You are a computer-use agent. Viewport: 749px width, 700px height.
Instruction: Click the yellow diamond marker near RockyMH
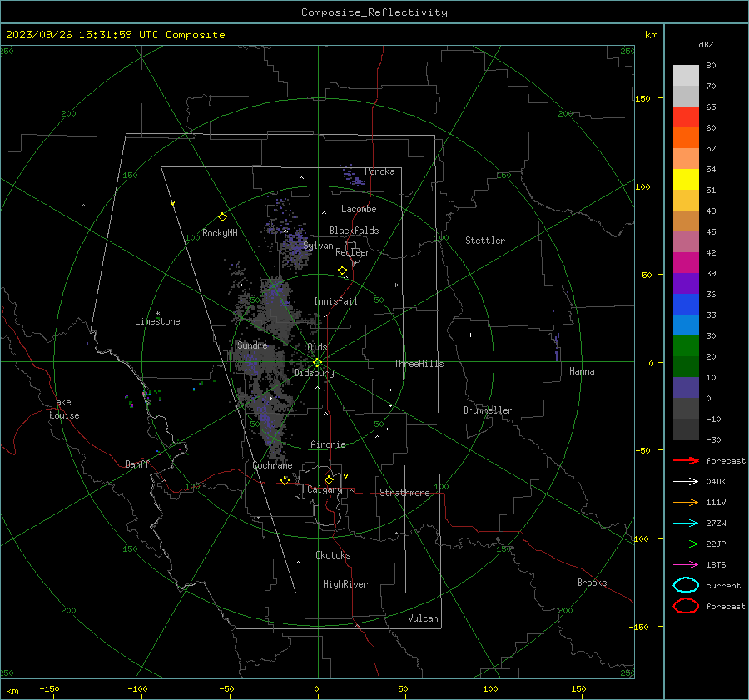(x=222, y=217)
